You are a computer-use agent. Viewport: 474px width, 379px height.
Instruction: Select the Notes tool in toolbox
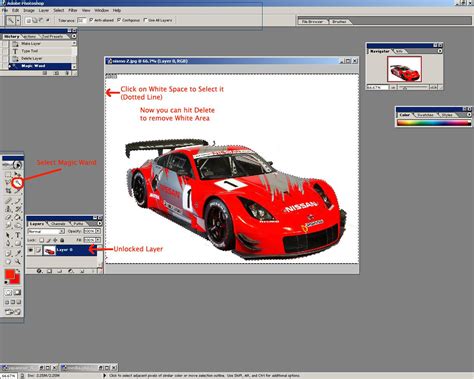click(8, 253)
